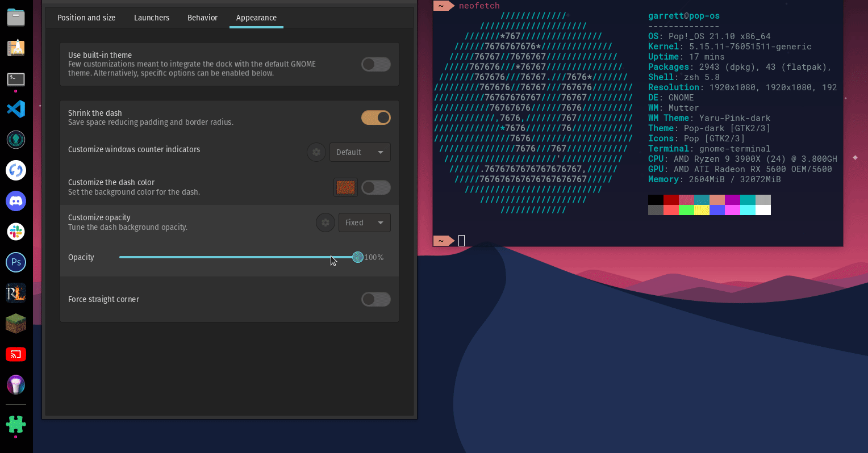Open Photoshop icon in dock
Viewport: 868px width, 453px height.
[x=16, y=262]
